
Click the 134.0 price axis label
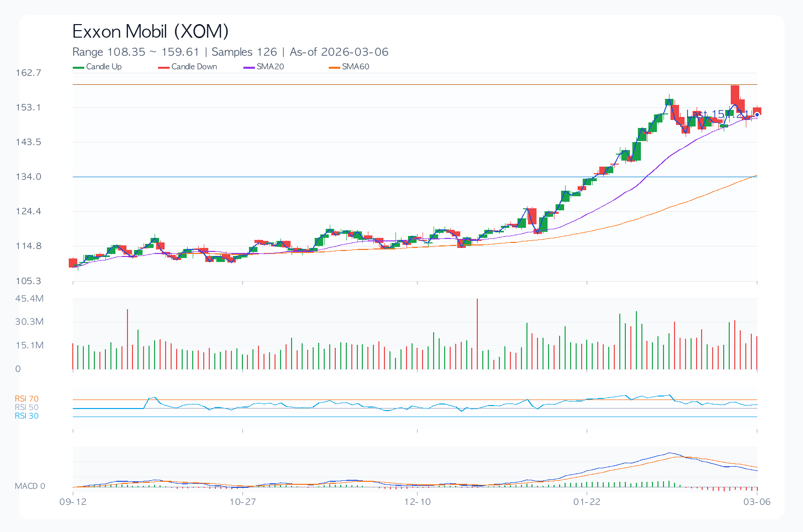(28, 177)
